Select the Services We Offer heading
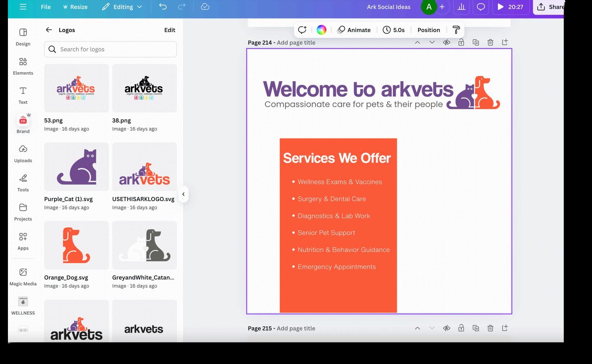 (337, 158)
